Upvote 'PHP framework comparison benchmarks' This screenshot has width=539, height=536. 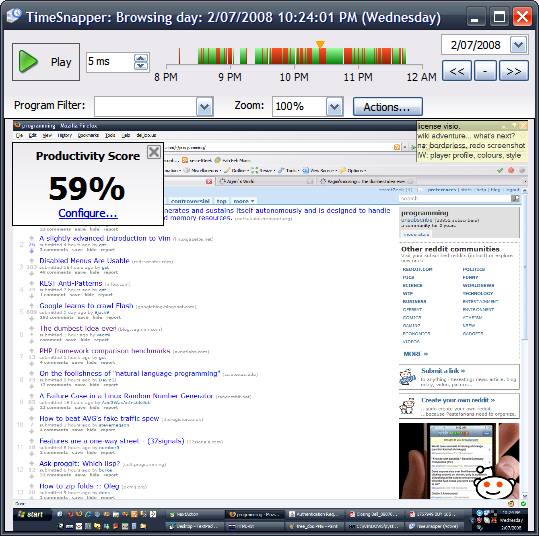[x=31, y=351]
